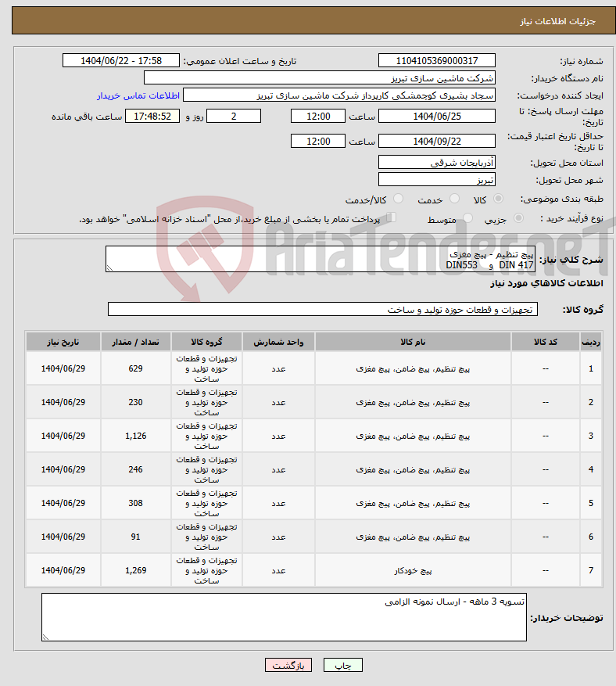Select the متوسط purchase type radio
The height and width of the screenshot is (686, 616).
467,218
